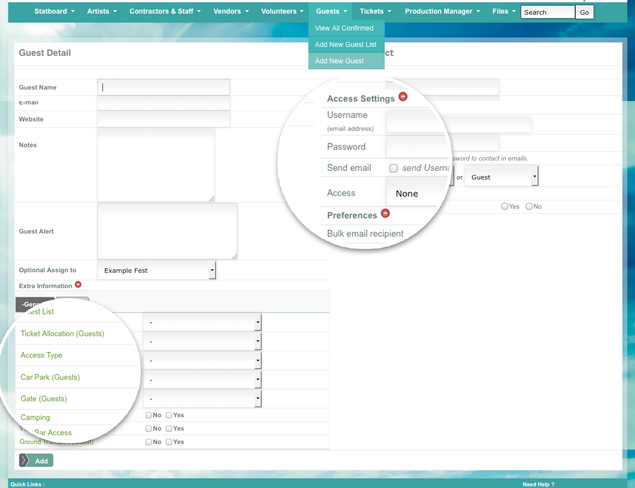
Task: Click the red icon next to Extra Information
Action: [78, 285]
